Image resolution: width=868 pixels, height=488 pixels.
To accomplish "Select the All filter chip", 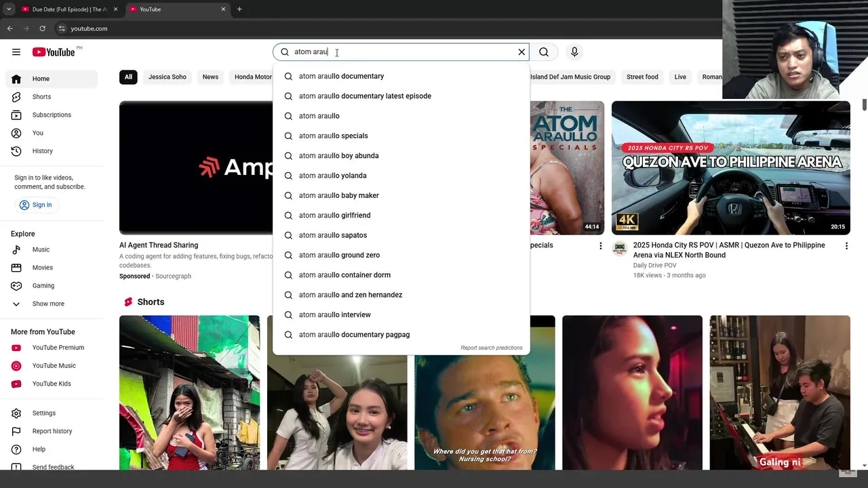I will coord(128,77).
